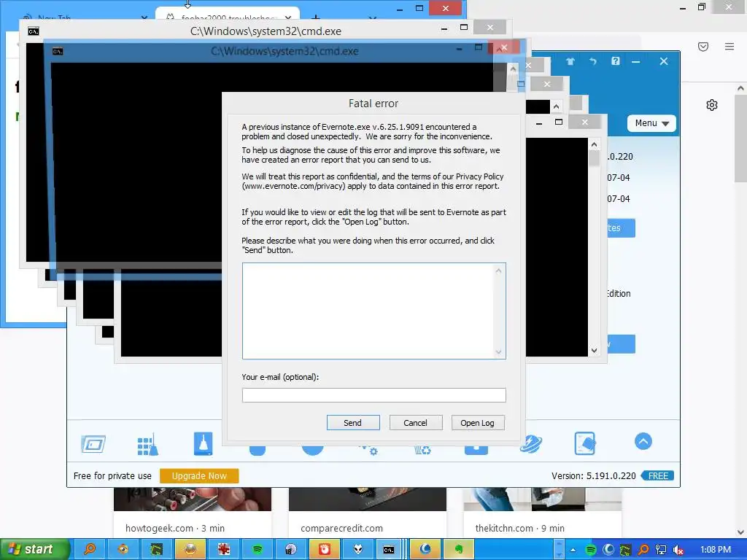
Task: Click the speaker-disc taskbar icon
Action: (291, 549)
